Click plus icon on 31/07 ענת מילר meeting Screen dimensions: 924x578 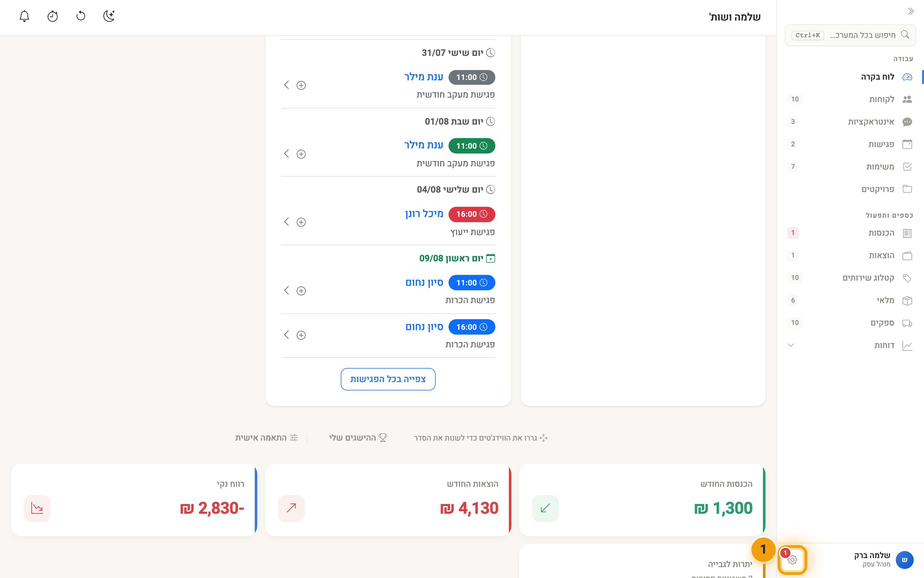(301, 85)
